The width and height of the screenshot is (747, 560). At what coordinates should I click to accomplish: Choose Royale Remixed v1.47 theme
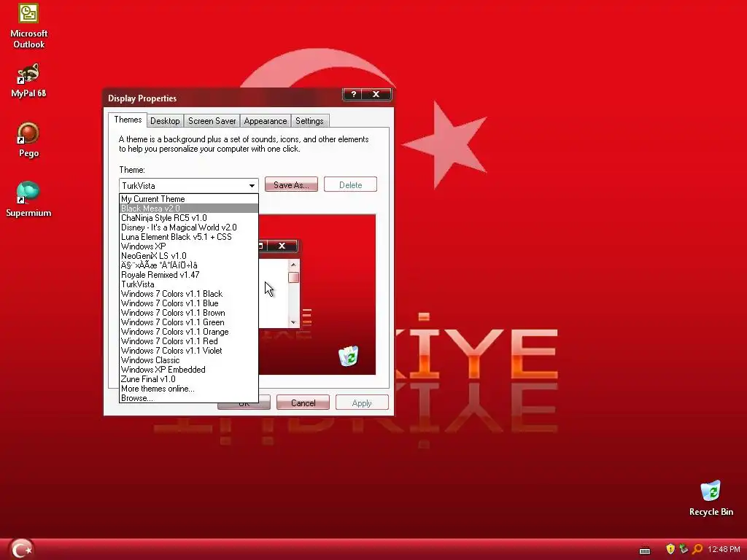(189, 275)
